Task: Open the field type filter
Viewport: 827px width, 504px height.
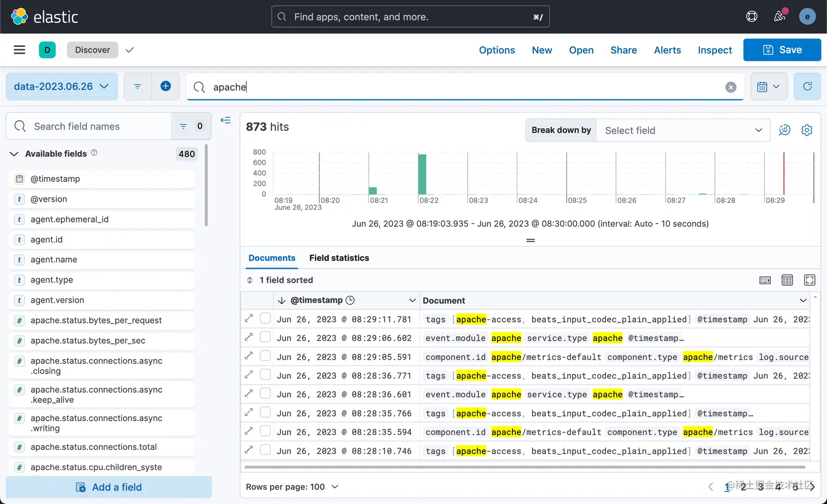Action: point(191,126)
